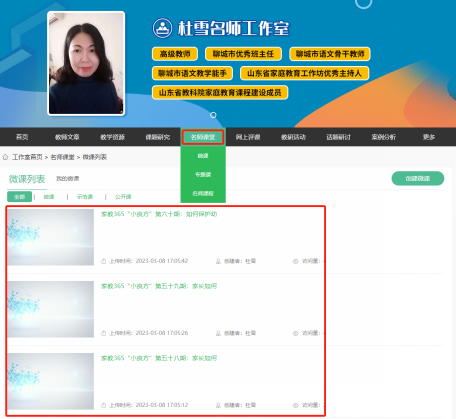Select 名师课程 in the green dropdown menu
456x419 pixels.
[203, 193]
